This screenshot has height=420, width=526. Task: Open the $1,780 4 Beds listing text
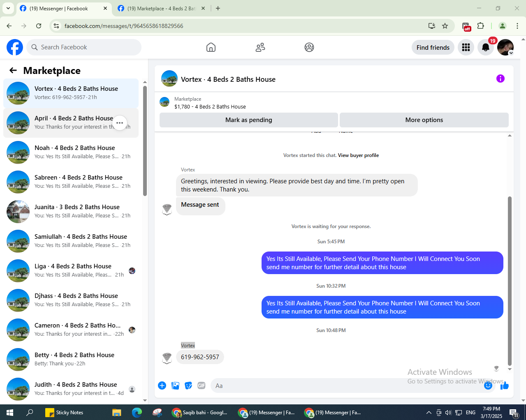click(210, 106)
